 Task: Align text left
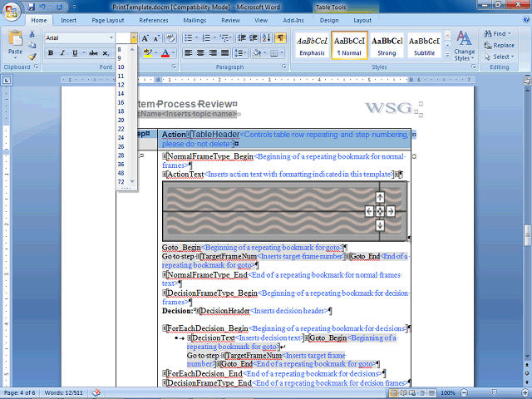click(x=189, y=53)
